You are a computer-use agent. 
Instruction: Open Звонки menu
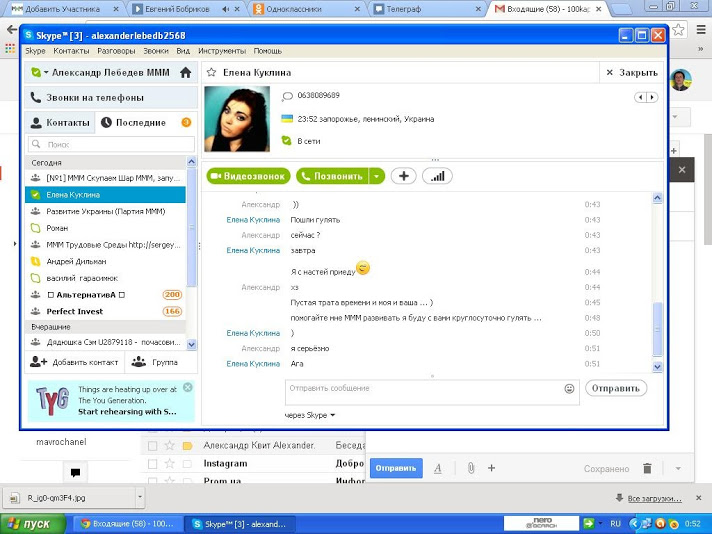coord(156,51)
